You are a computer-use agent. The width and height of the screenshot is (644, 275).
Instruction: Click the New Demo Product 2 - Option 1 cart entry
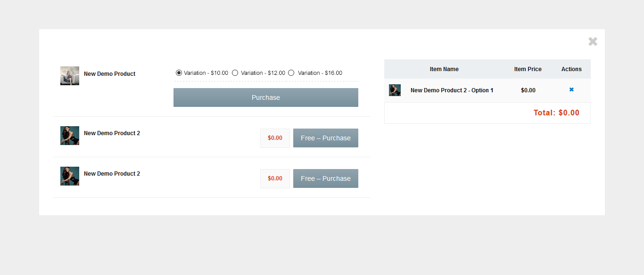click(452, 90)
